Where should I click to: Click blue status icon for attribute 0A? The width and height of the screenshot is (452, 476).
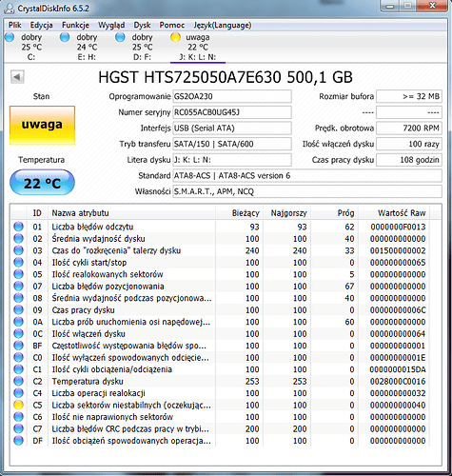tap(18, 322)
